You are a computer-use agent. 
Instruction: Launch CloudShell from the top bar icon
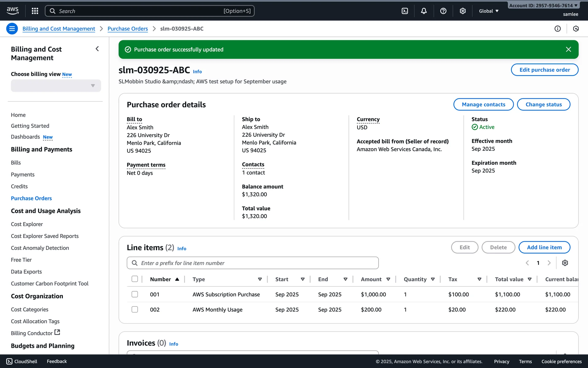[x=405, y=11]
